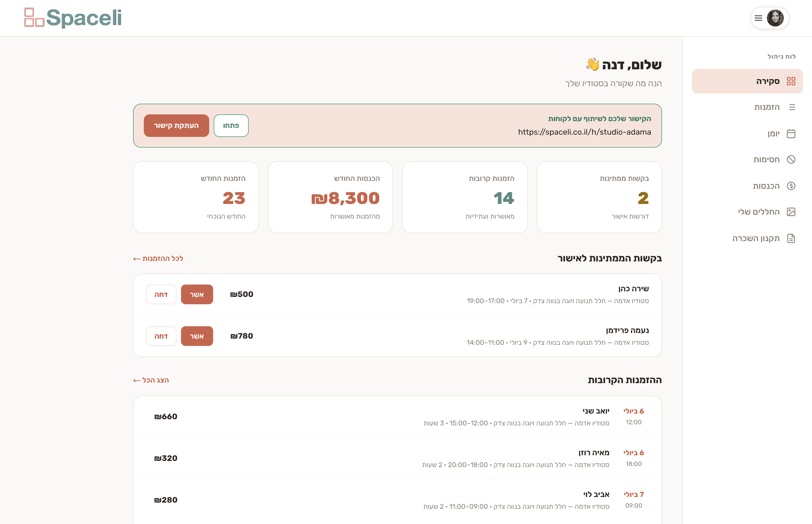
Task: Click the dollar coin icon for הכנסות
Action: pos(791,186)
